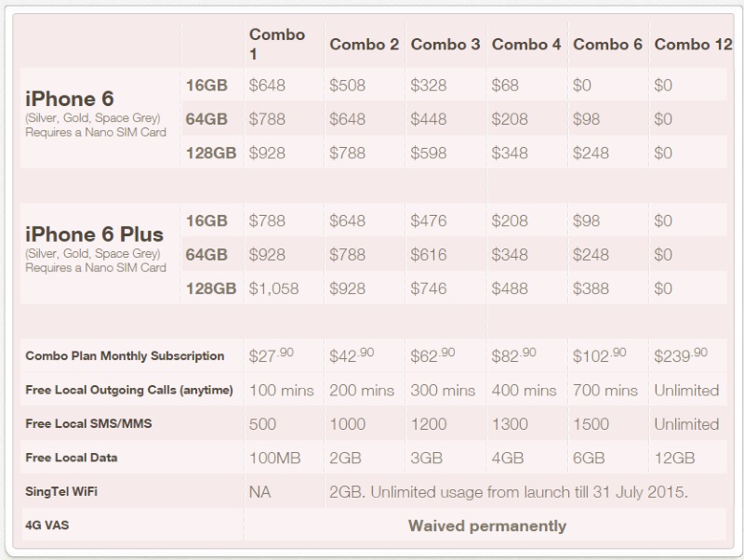
Task: Select iPhone 6 Plus 16GB Combo 3 $476
Action: 429,220
